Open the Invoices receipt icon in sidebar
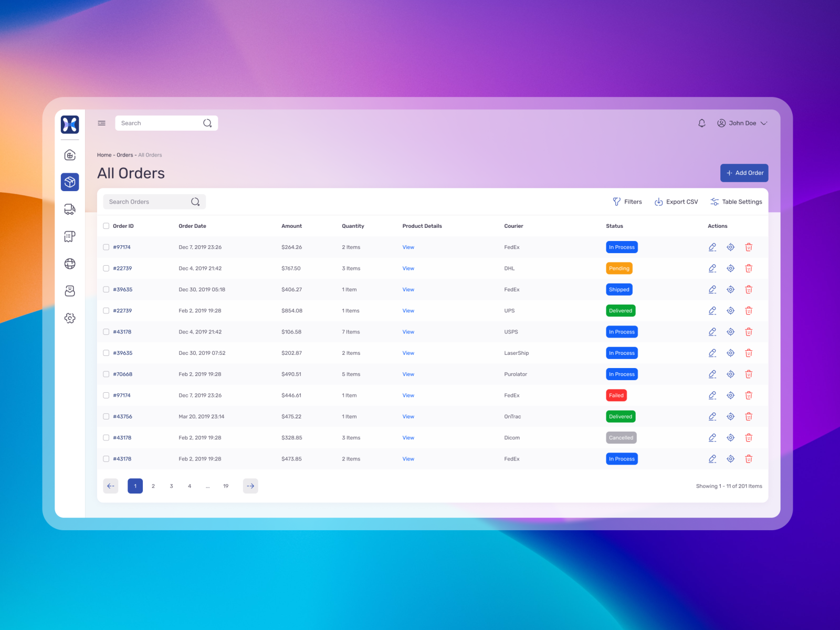This screenshot has width=840, height=630. click(x=69, y=237)
